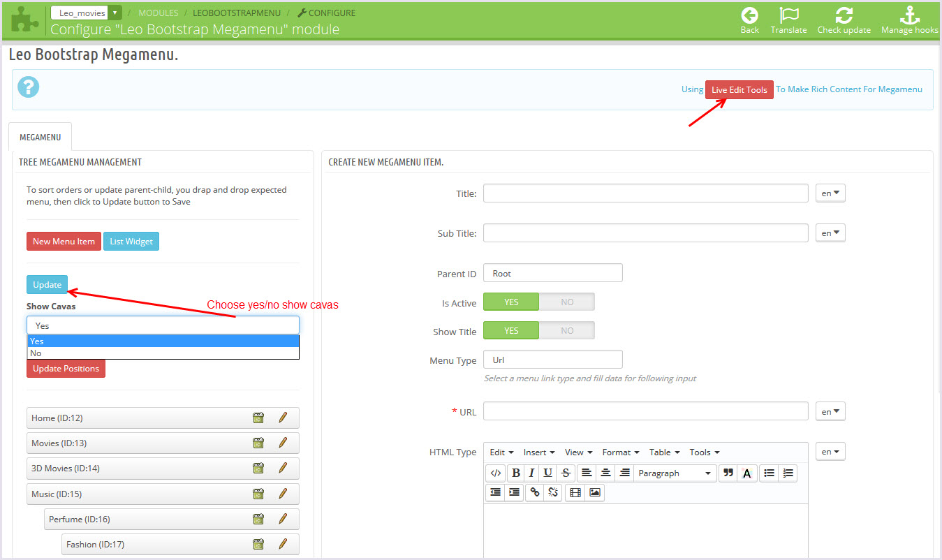Open the editor Edit menu
Viewport: 942px width, 560px height.
(x=501, y=452)
